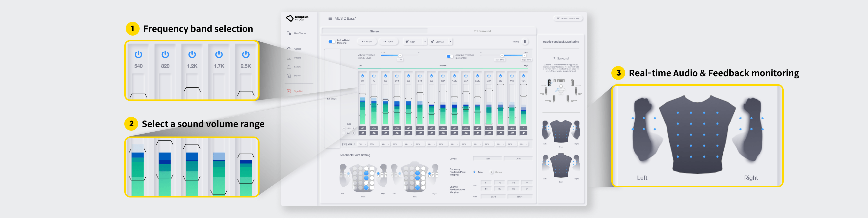
Task: Click the Upload cloud icon
Action: tap(289, 49)
